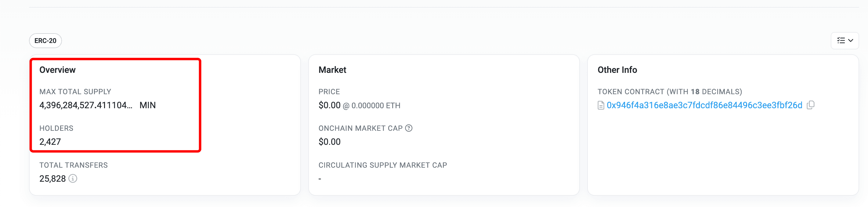Screen dimensions: 868x207
Task: Select the MIN token symbol text
Action: coord(148,105)
